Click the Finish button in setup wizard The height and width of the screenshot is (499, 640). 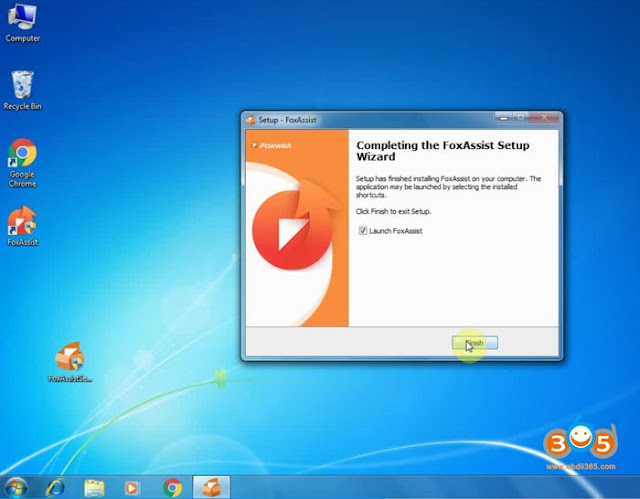point(475,343)
